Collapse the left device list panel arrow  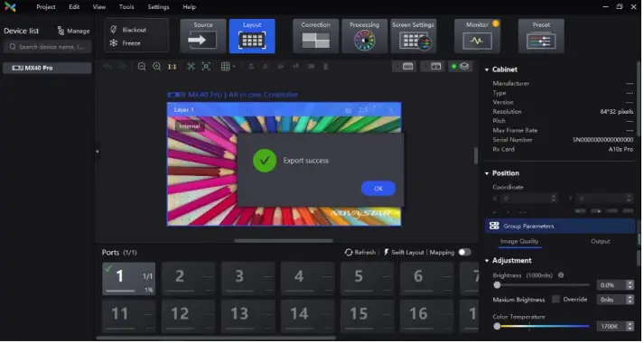click(x=98, y=152)
